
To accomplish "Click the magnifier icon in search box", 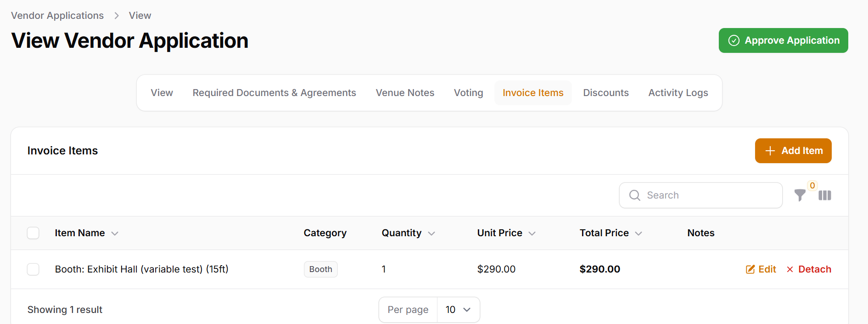I will (634, 195).
